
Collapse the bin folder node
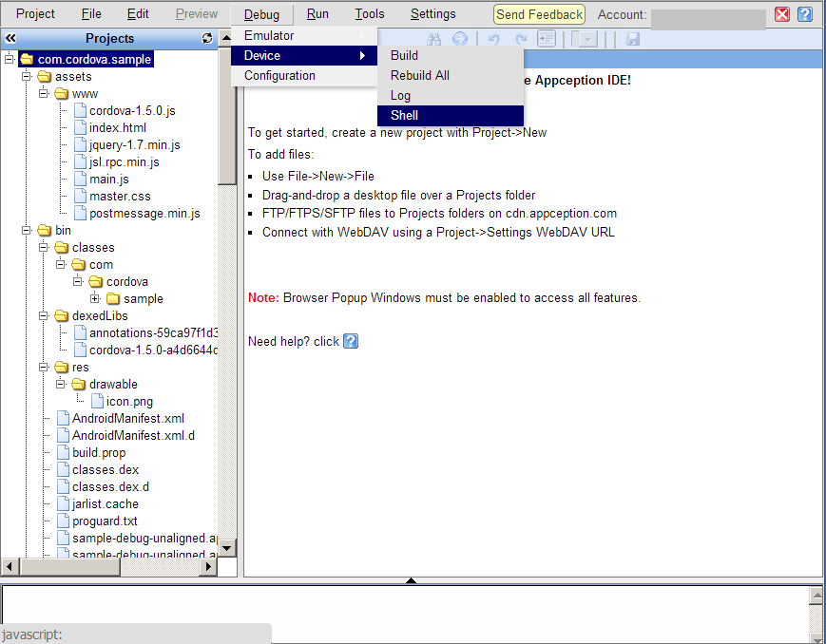click(27, 230)
